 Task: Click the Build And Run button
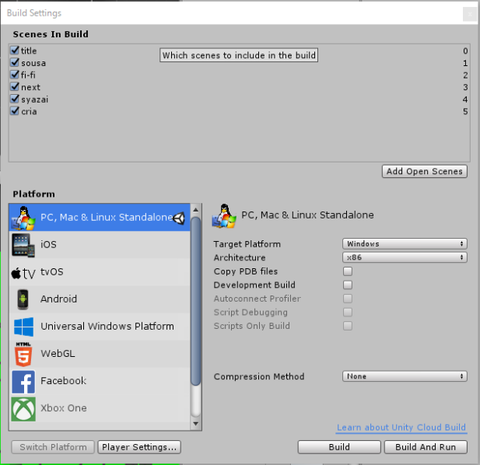click(x=426, y=447)
